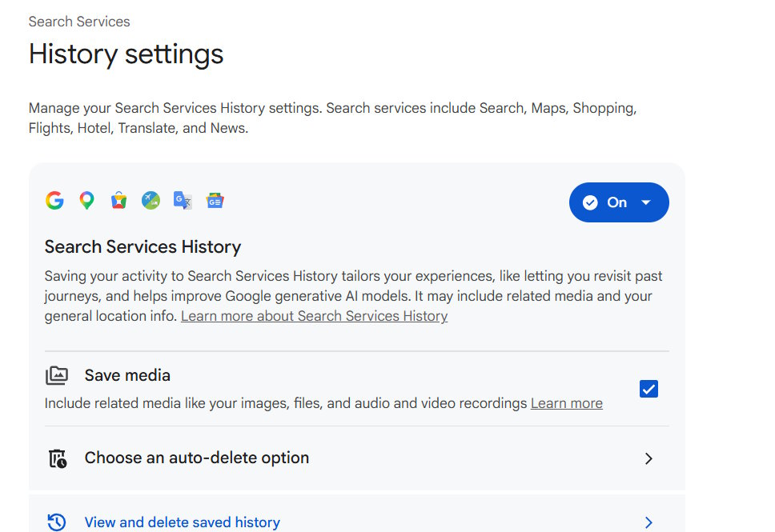Click the Save media image stack icon

[57, 375]
